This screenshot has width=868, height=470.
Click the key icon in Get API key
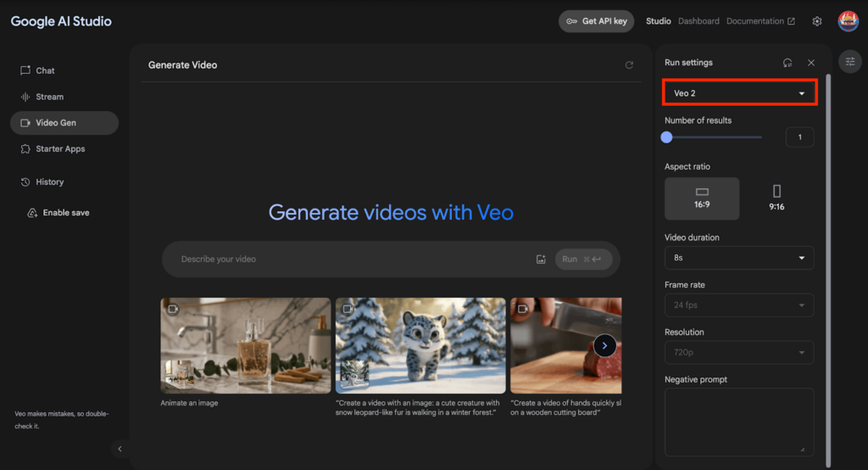572,21
